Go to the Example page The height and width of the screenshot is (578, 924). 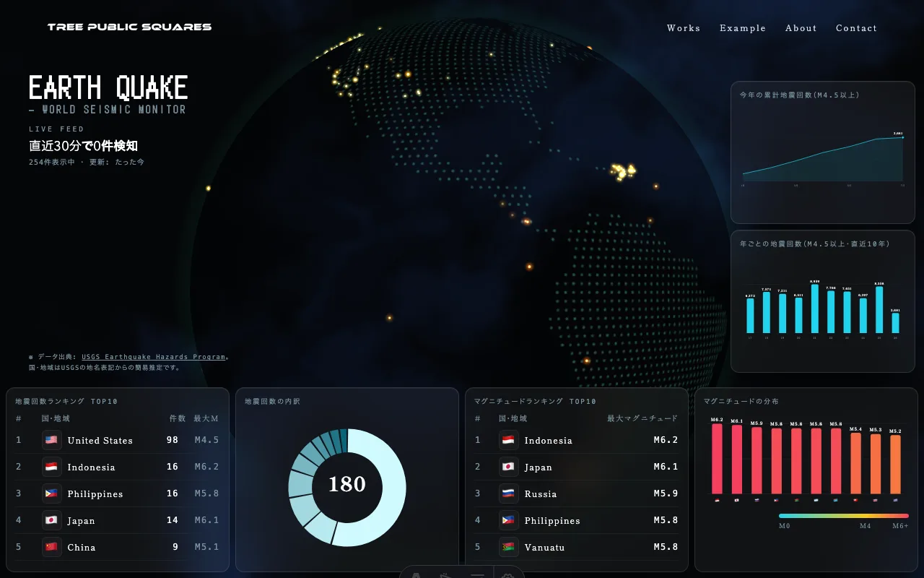pos(743,28)
